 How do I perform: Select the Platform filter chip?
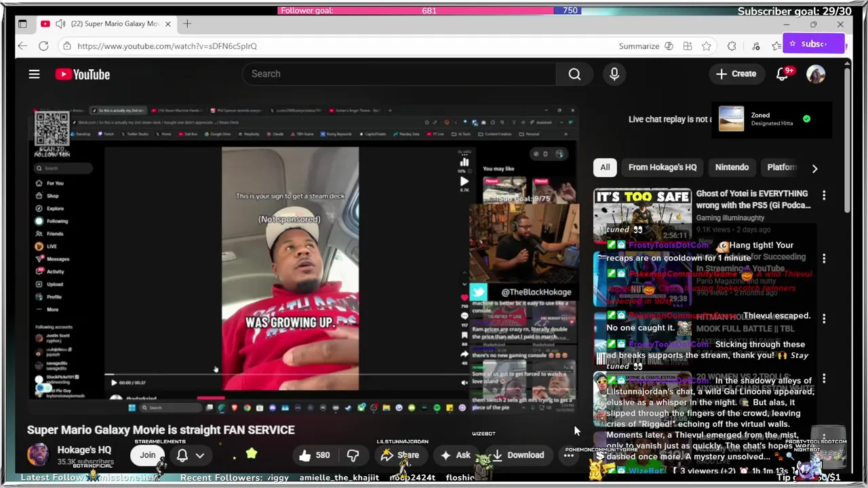point(782,167)
